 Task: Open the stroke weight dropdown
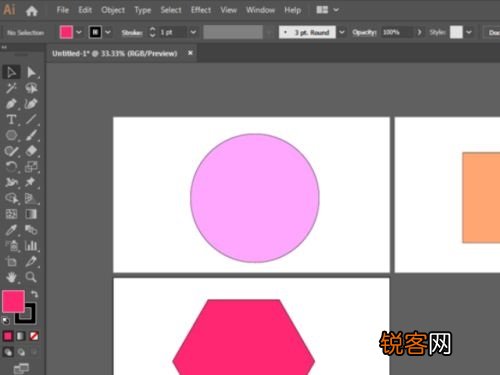pos(193,32)
